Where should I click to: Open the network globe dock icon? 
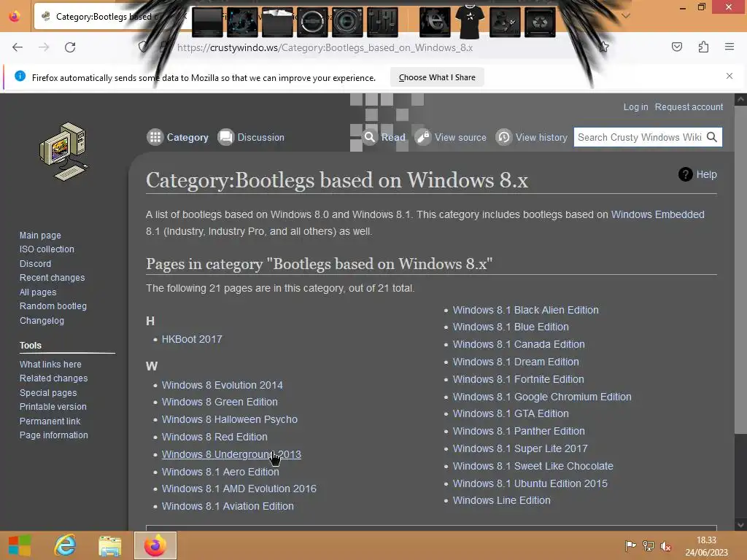tap(242, 22)
